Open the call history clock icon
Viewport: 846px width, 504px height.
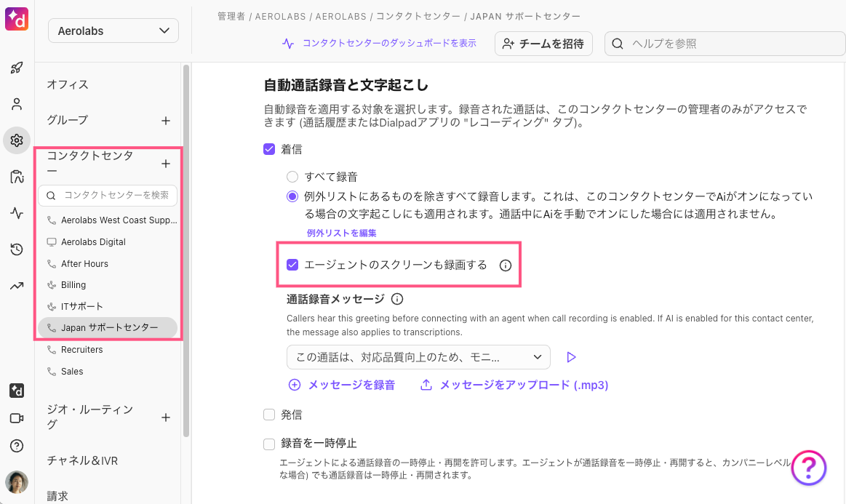coord(17,249)
